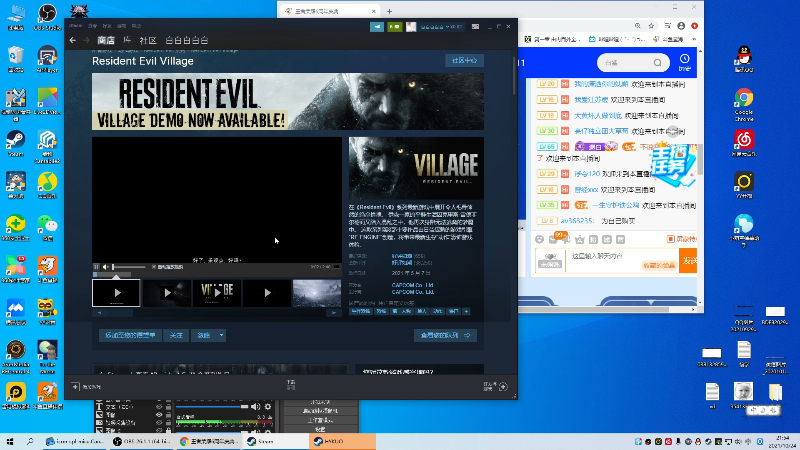Viewport: 800px width, 450px height.
Task: Open Tencent QQ desktop shortcut
Action: click(744, 59)
